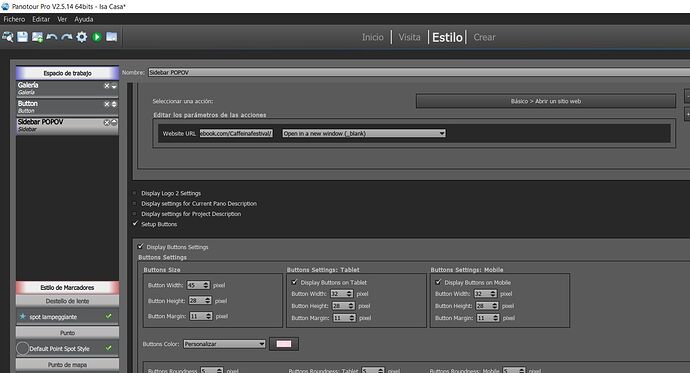Click circle icon of Default Point Spot Style
Screen dimensions: 690x373
pos(22,348)
